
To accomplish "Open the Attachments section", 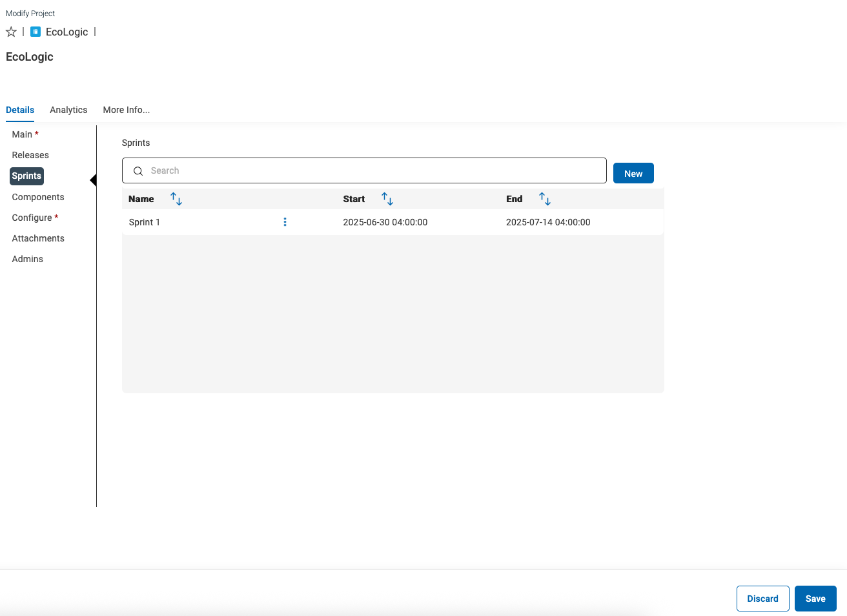I will 38,238.
